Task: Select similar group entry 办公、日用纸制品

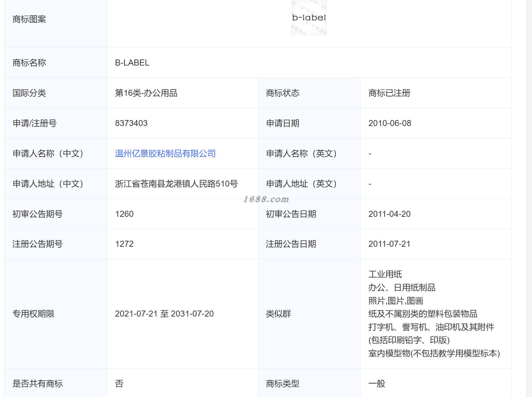Action: [402, 288]
